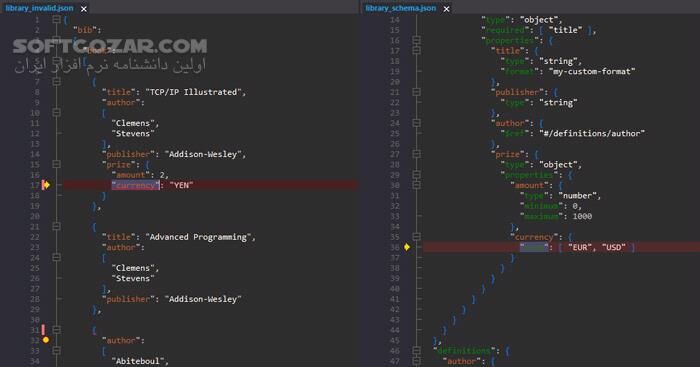
Task: Collapse prize object fold at line 15
Action: tap(56, 164)
